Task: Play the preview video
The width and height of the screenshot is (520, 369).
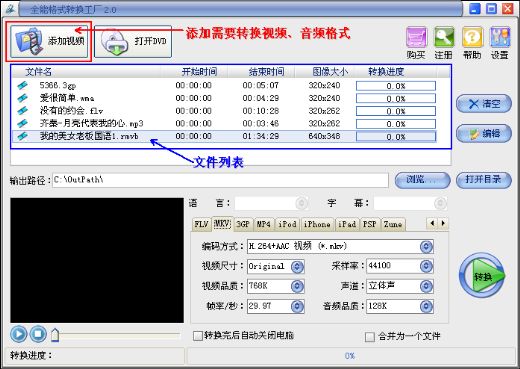Action: pyautogui.click(x=19, y=334)
